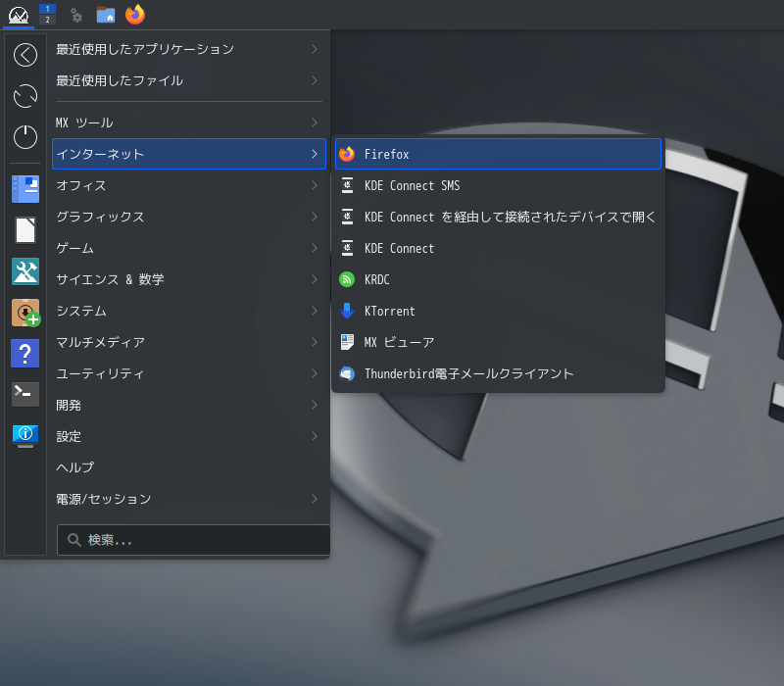
Task: Click the MX Linux start menu logo
Action: (x=19, y=15)
